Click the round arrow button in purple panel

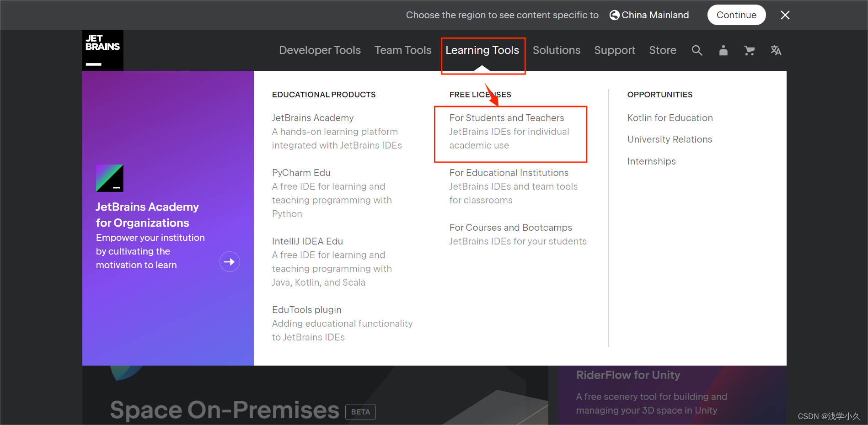[x=230, y=262]
